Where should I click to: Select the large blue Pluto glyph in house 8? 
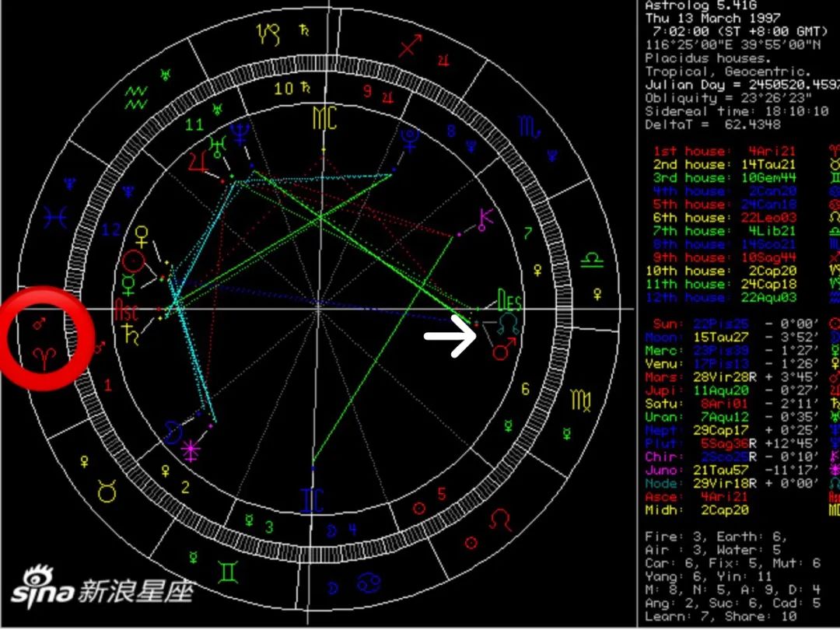tap(411, 140)
